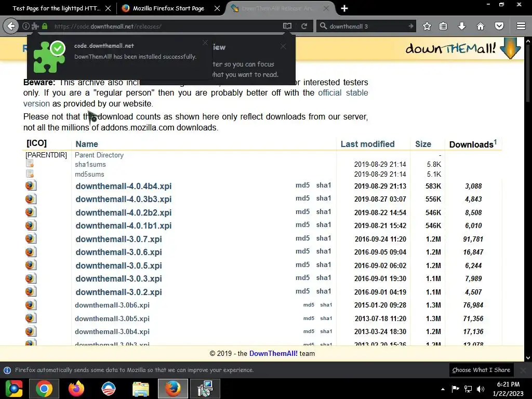Download downthemall-4.0.4b4.xpi
The image size is (532, 399).
pos(124,186)
